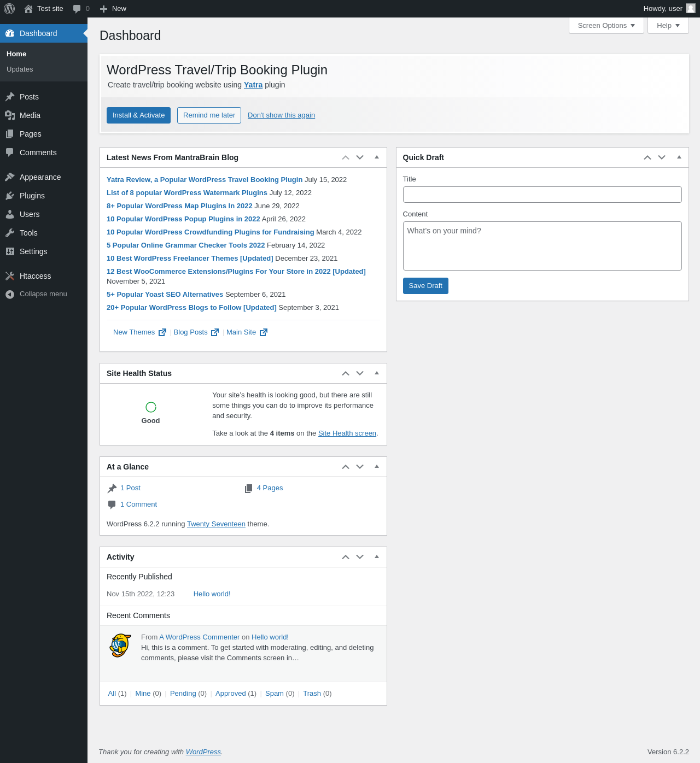Click the Save Draft button

[x=425, y=286]
